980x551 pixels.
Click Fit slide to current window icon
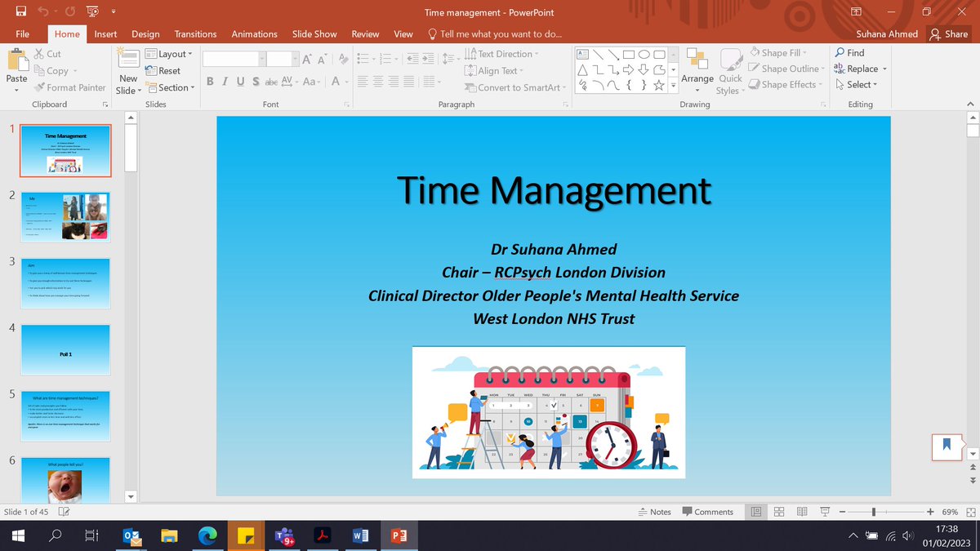tap(970, 512)
